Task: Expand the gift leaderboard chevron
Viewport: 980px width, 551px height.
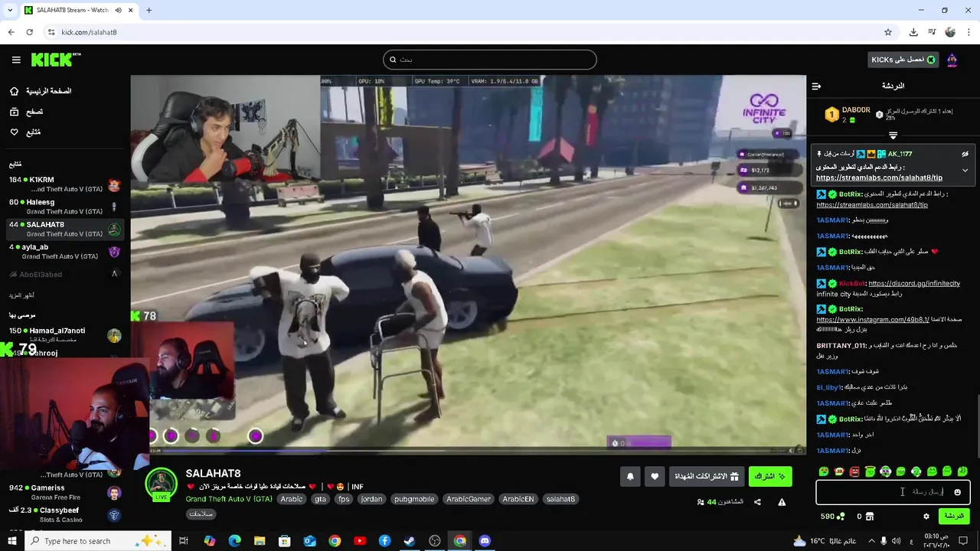Action: (x=893, y=135)
